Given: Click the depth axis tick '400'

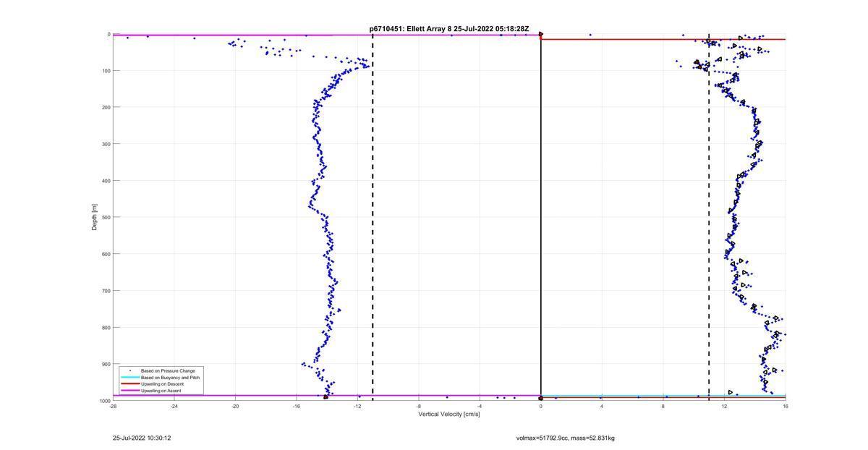Looking at the screenshot, I should tap(106, 181).
